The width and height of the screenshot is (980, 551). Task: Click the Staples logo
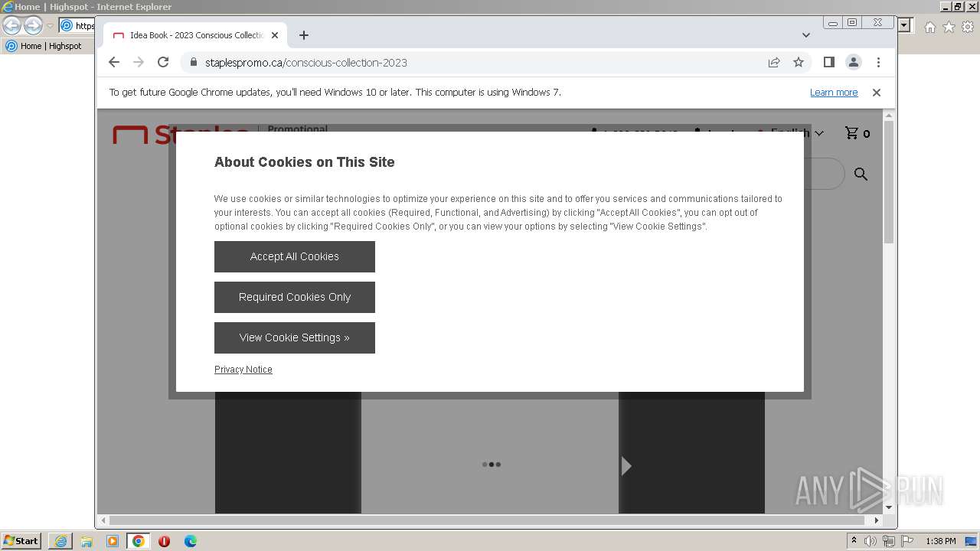point(181,135)
